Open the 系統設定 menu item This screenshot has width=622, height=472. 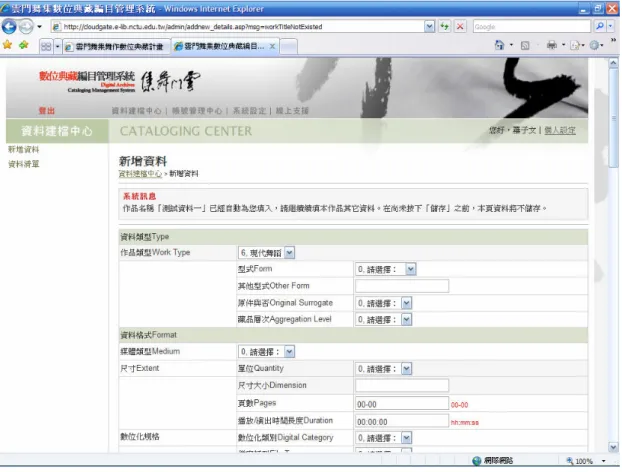[249, 111]
